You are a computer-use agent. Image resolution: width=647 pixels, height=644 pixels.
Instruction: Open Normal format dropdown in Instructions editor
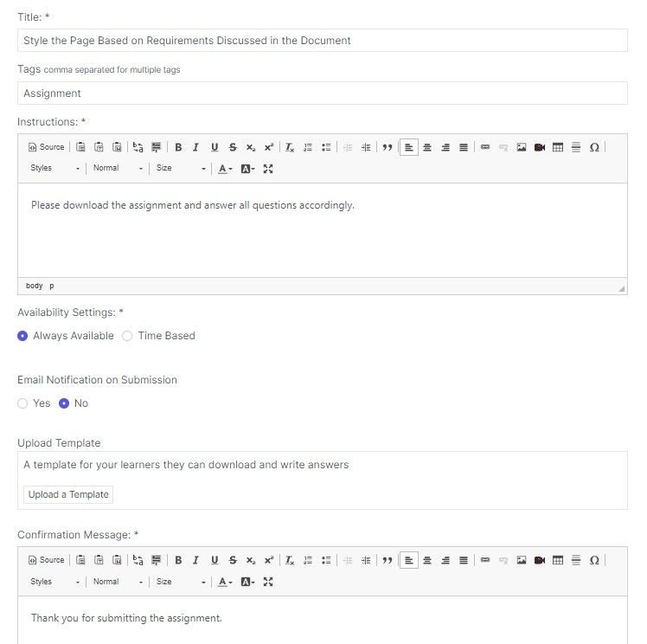tap(118, 169)
